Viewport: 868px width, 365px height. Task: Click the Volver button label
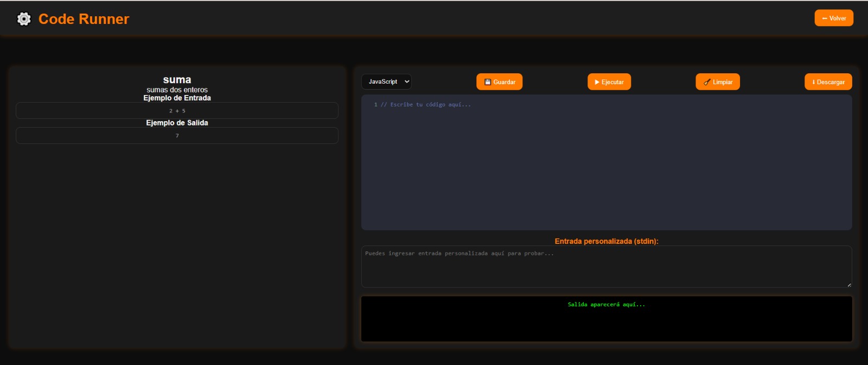coord(838,18)
